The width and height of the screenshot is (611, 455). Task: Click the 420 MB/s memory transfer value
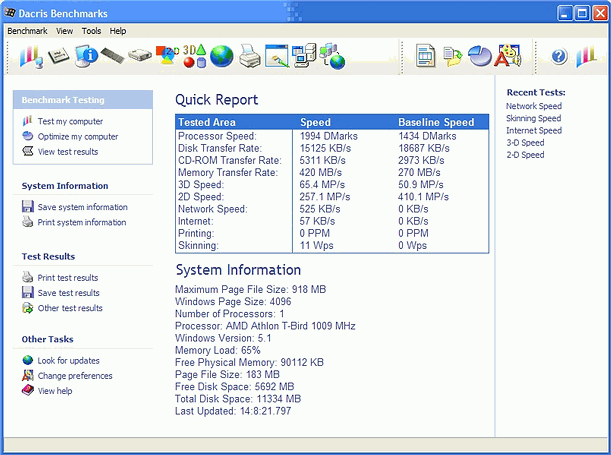tap(321, 172)
